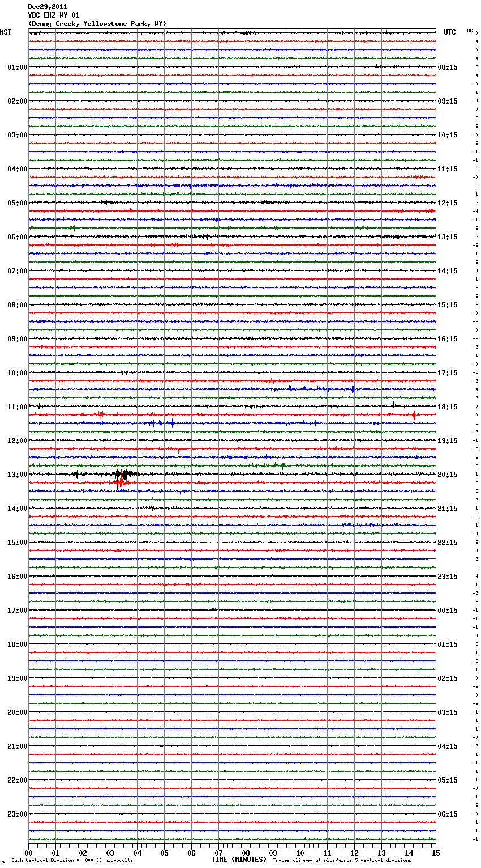Click the '22:15' UTC time label
481x868 pixels.
[x=448, y=543]
